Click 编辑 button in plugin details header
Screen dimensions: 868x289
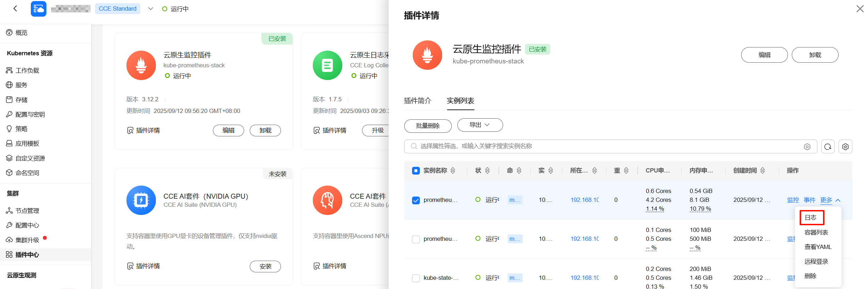tap(765, 55)
